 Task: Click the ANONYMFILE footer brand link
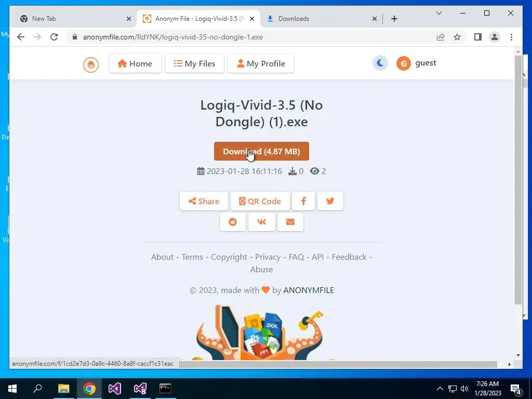(x=309, y=290)
